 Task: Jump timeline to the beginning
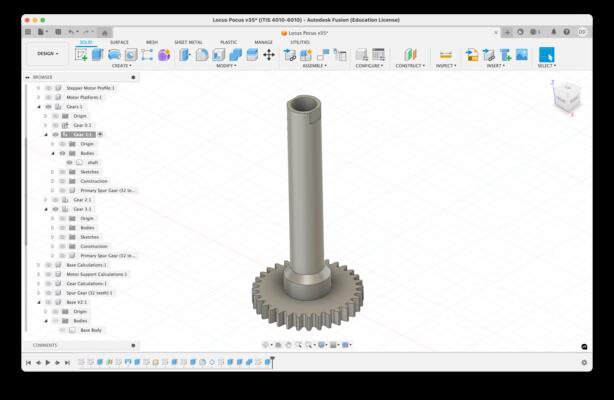(28, 363)
